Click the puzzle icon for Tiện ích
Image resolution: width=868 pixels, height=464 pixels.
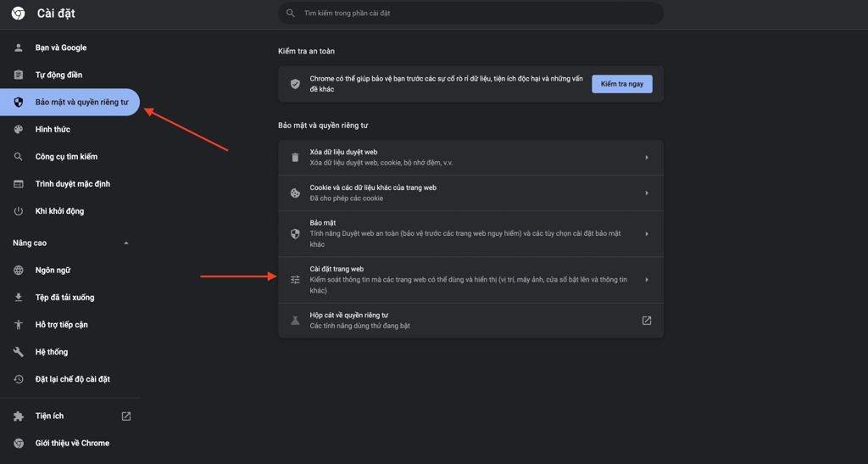[x=19, y=416]
